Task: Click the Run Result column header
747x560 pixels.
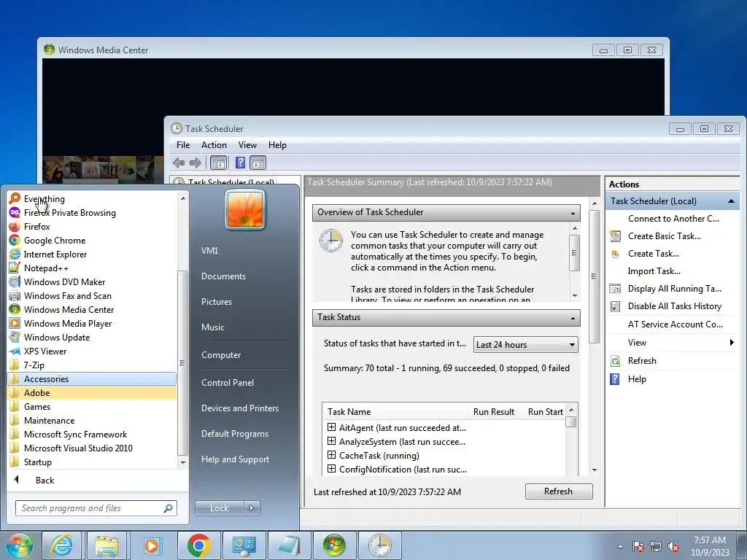Action: click(x=494, y=411)
